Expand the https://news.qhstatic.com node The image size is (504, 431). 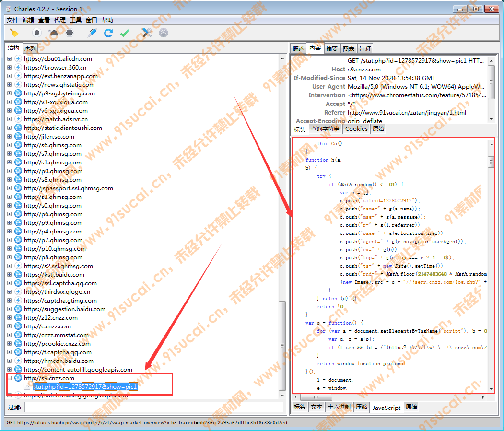pyautogui.click(x=9, y=85)
